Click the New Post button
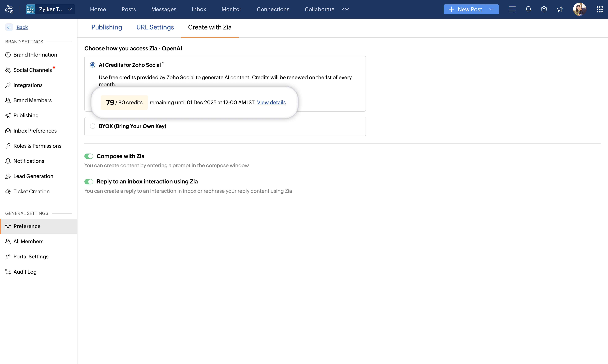The width and height of the screenshot is (608, 364). click(x=465, y=9)
